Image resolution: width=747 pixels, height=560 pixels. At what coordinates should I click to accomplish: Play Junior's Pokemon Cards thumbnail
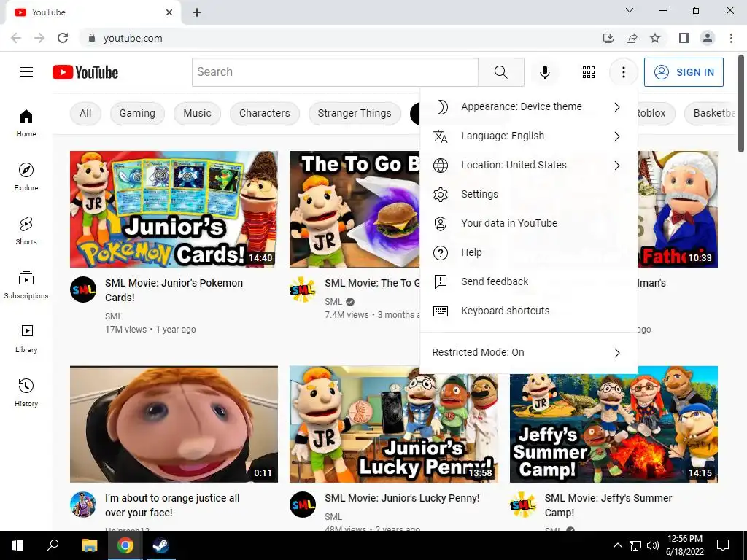tap(174, 209)
